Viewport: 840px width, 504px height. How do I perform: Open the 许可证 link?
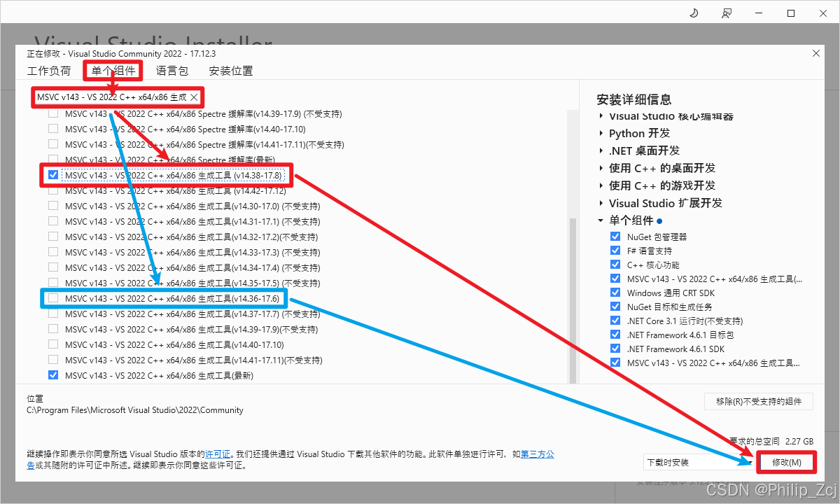pyautogui.click(x=216, y=454)
